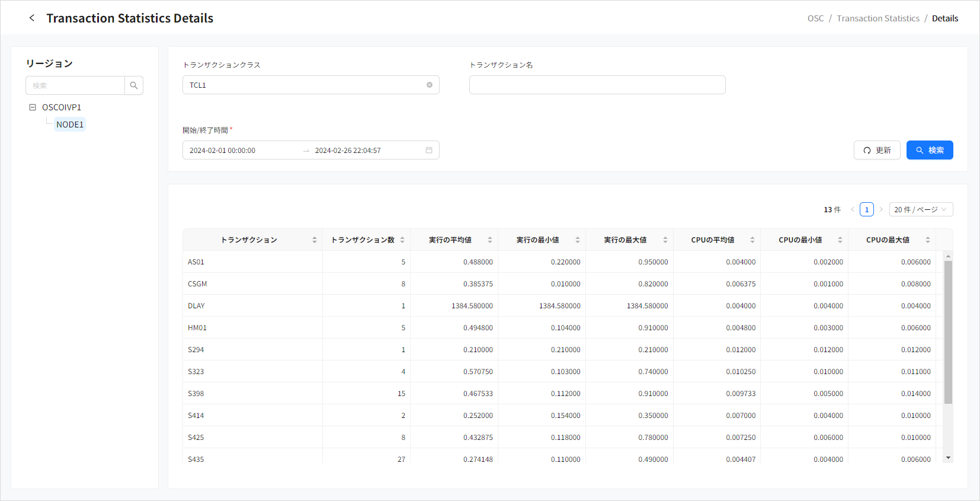Sort by CPUの最大値 column sort icon
Image resolution: width=980 pixels, height=501 pixels.
928,240
